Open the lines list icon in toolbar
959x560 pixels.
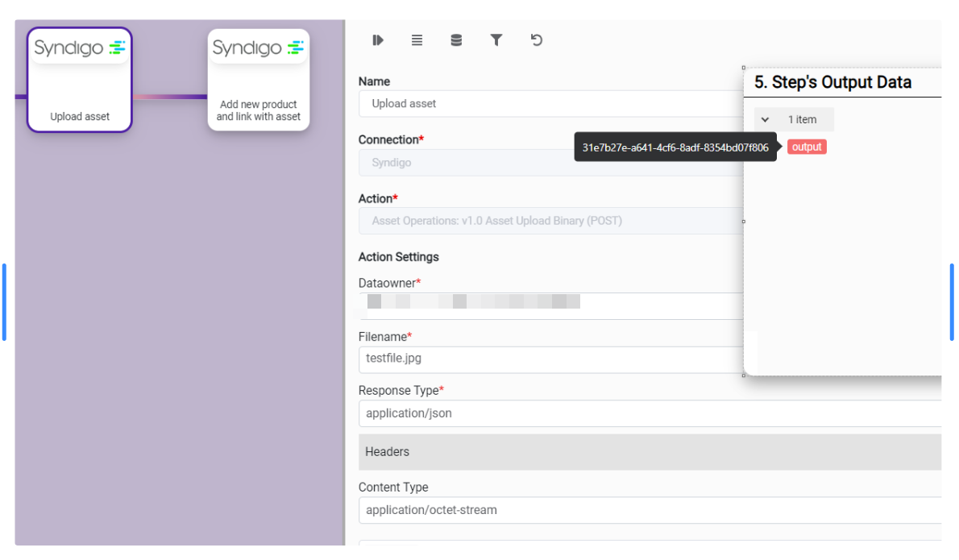pos(417,40)
